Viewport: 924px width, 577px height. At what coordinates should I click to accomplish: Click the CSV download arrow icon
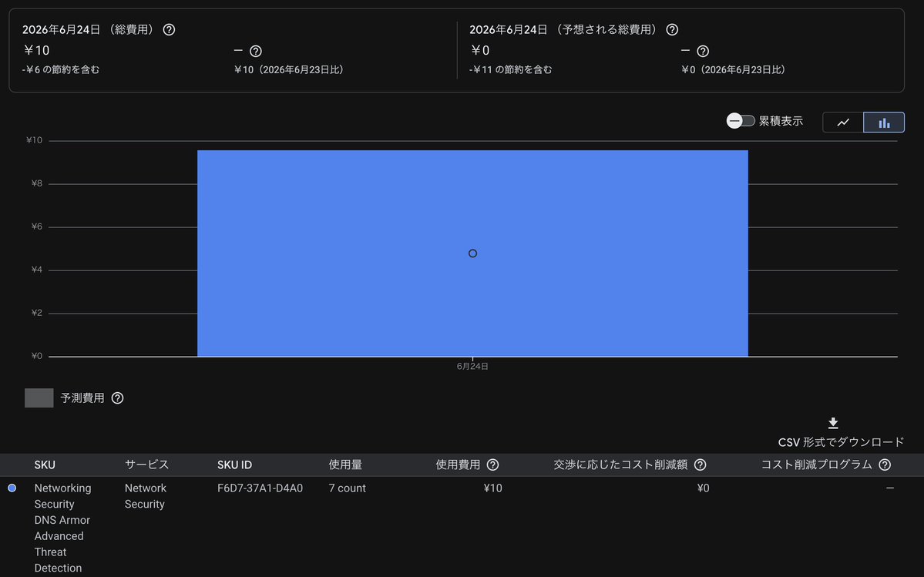(833, 423)
